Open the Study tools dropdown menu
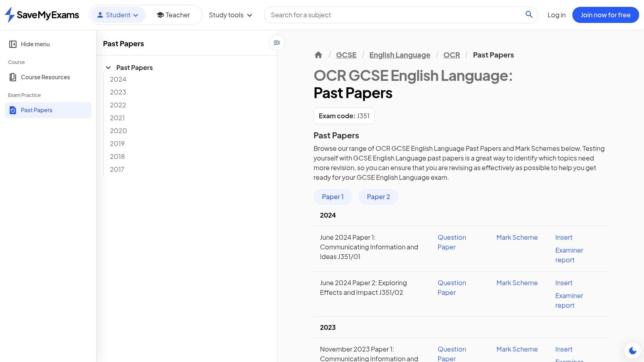This screenshot has height=362, width=644. (x=231, y=15)
